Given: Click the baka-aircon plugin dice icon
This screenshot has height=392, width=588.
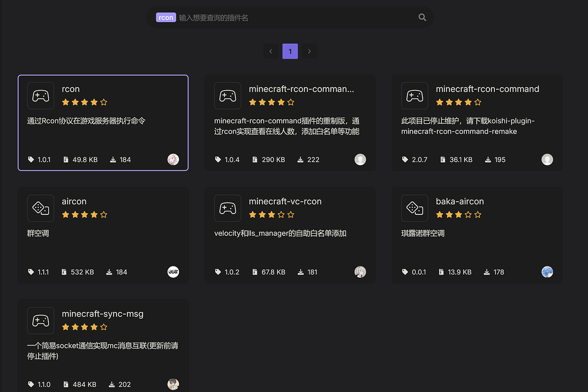Looking at the screenshot, I should point(415,208).
